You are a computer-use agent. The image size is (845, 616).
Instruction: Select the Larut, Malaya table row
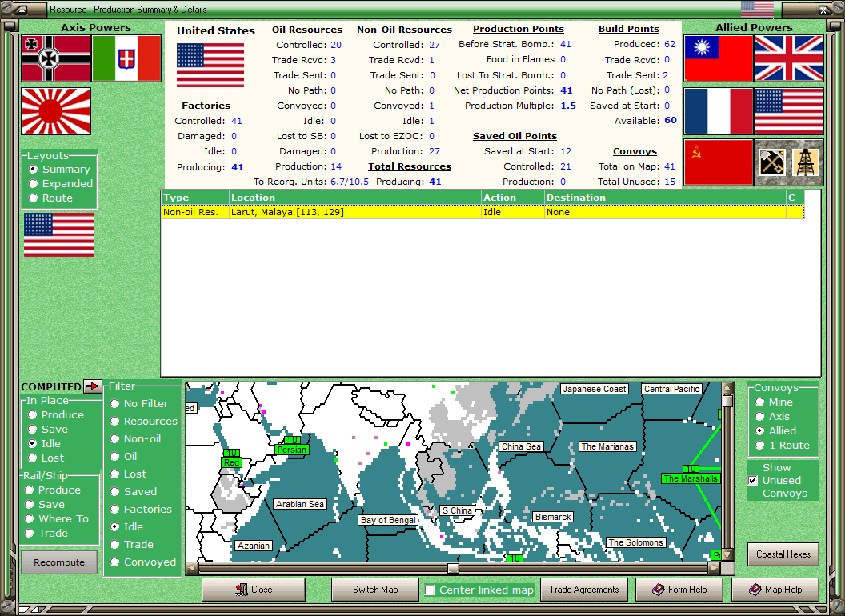pos(483,212)
